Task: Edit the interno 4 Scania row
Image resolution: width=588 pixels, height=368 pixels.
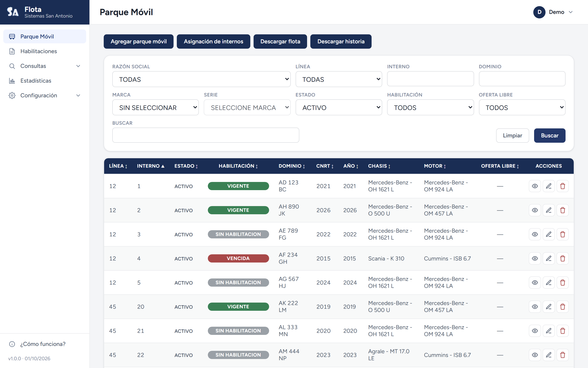Action: point(548,258)
